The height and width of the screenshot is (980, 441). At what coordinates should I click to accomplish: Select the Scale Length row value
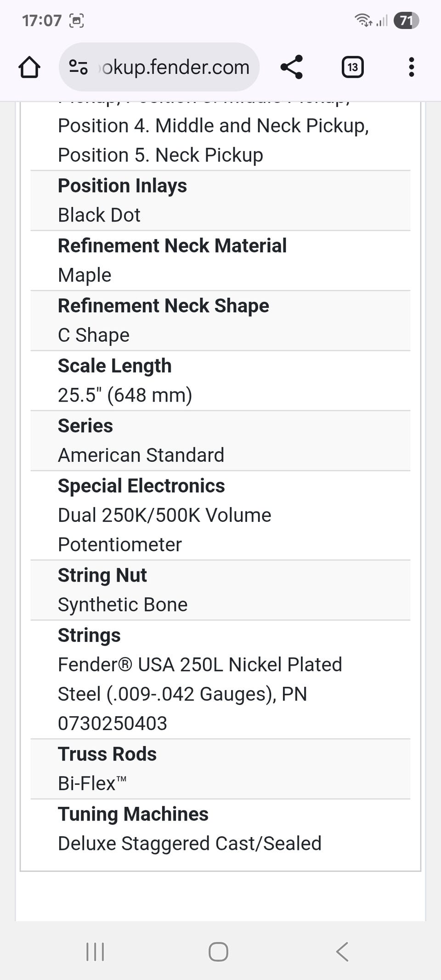coord(125,395)
